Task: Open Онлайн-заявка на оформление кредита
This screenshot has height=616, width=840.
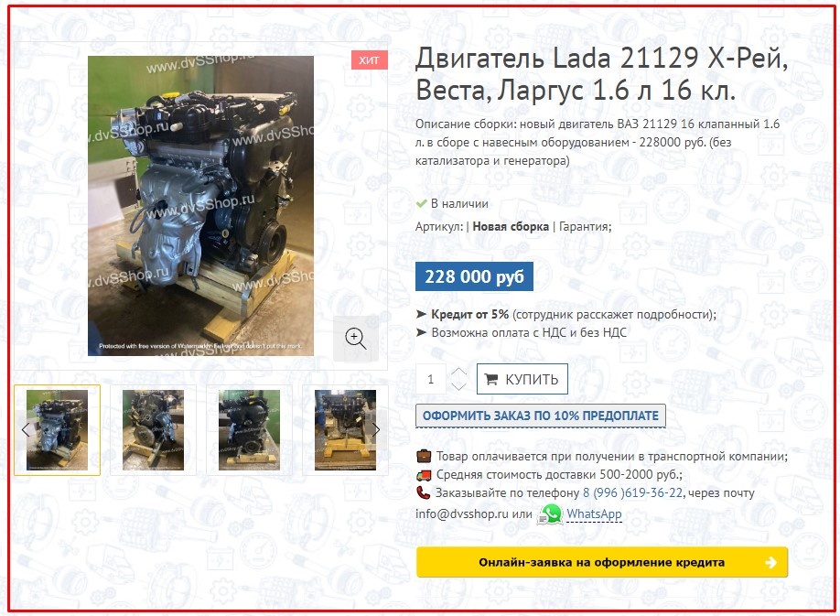Action: (x=601, y=562)
